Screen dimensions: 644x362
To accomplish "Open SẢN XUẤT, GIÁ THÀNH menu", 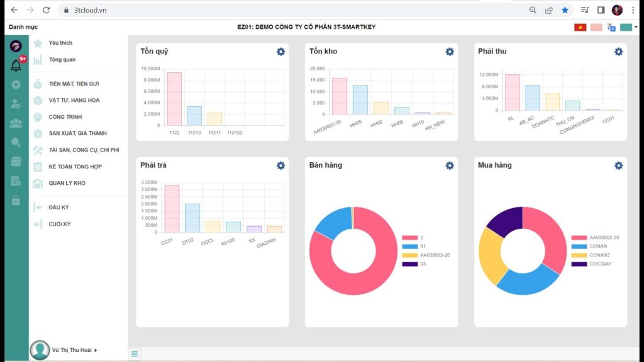I will (79, 133).
